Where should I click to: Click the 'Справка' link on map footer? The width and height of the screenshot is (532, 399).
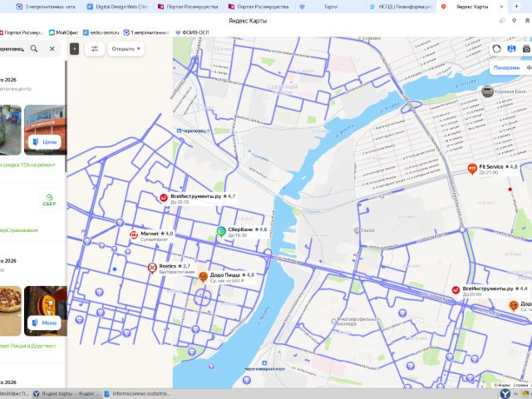point(520,385)
